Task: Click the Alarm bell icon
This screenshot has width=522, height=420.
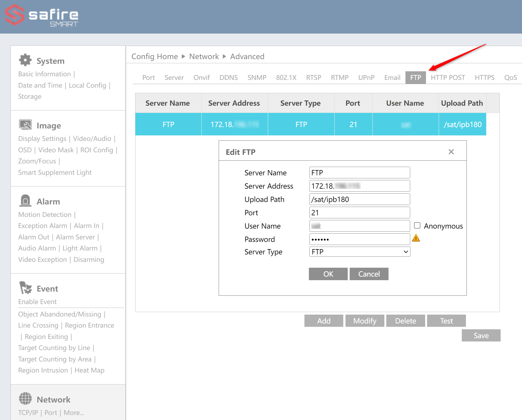Action: 25,201
